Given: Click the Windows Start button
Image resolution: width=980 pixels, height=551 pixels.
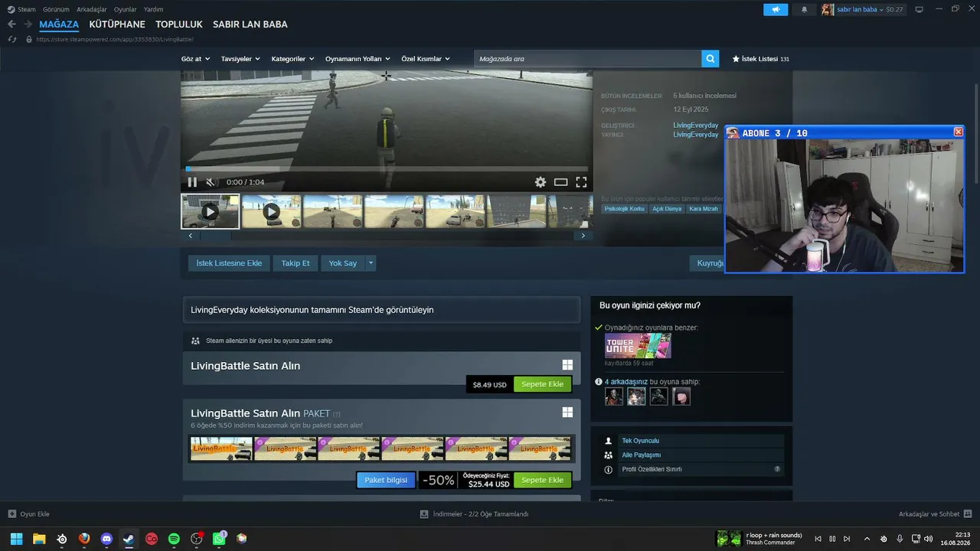Looking at the screenshot, I should coord(16,539).
